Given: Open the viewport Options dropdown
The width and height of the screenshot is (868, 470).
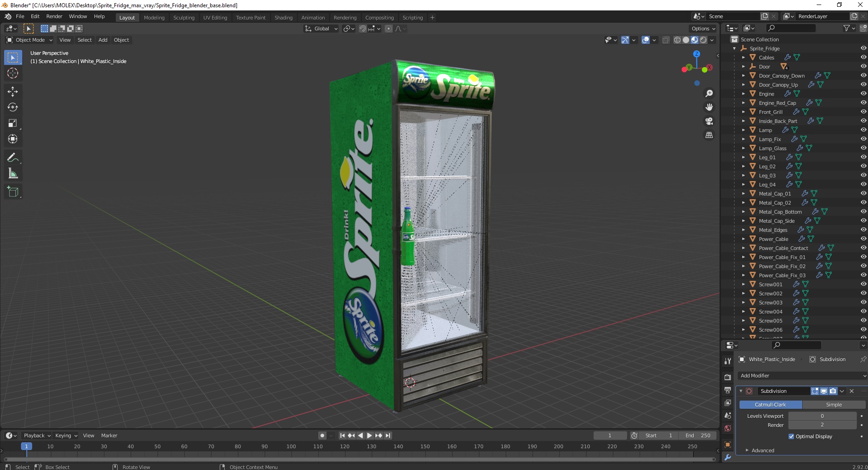Looking at the screenshot, I should 703,29.
